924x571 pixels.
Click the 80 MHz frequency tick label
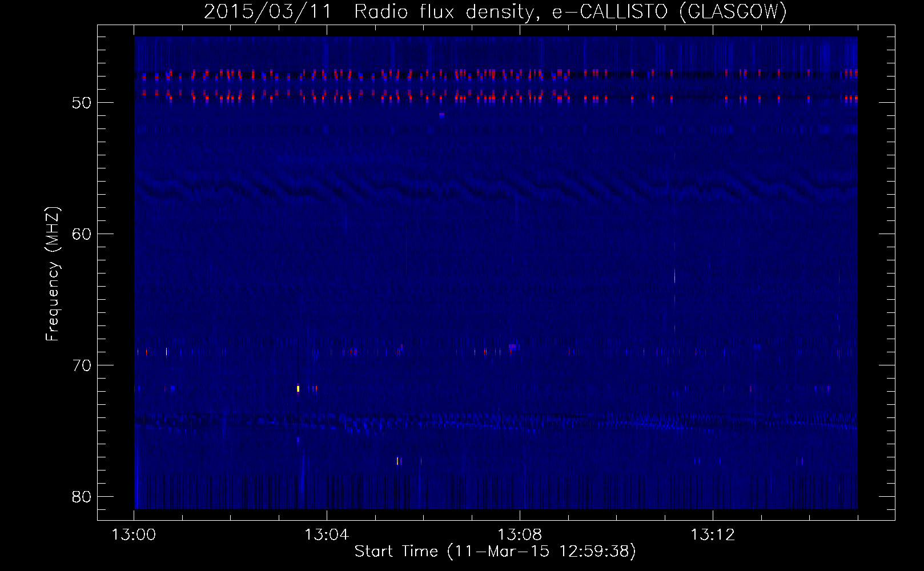coord(82,497)
